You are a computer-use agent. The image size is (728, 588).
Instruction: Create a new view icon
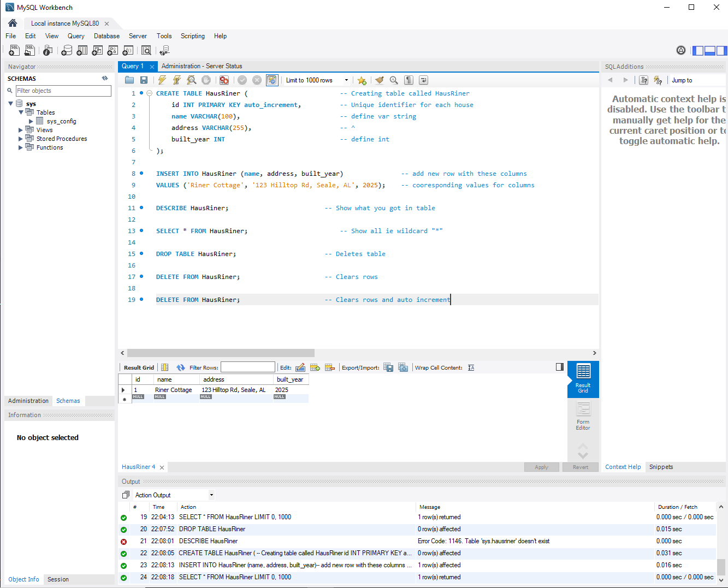click(97, 50)
